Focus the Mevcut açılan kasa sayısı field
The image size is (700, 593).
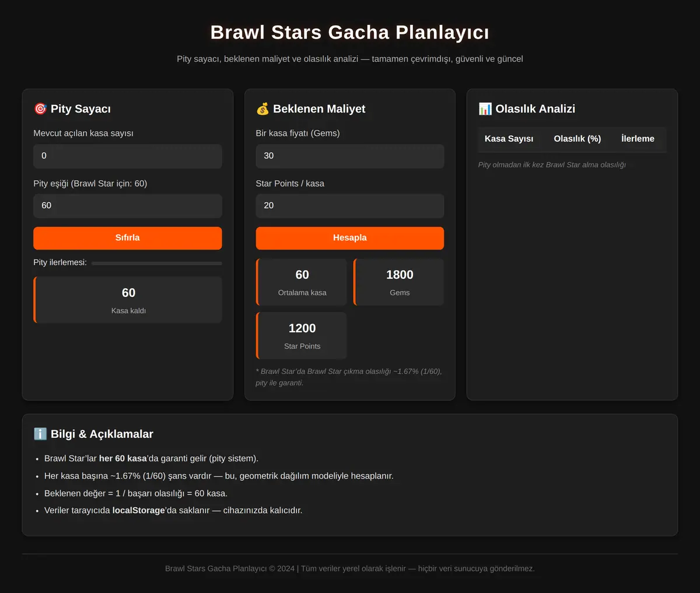point(128,156)
